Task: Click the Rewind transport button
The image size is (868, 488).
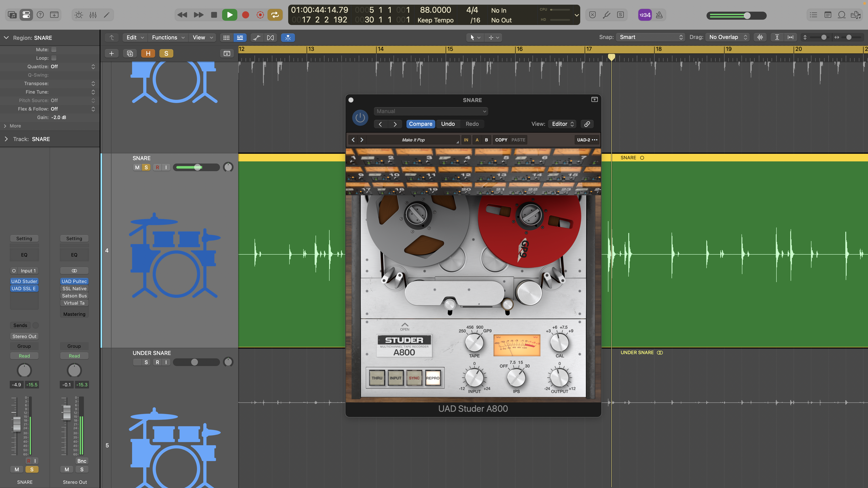Action: (x=182, y=15)
